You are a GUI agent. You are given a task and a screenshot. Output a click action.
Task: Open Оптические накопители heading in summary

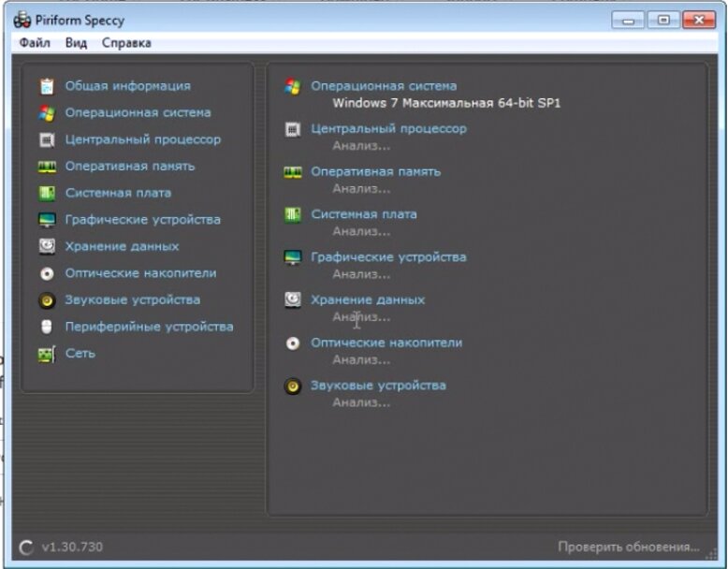tap(386, 343)
